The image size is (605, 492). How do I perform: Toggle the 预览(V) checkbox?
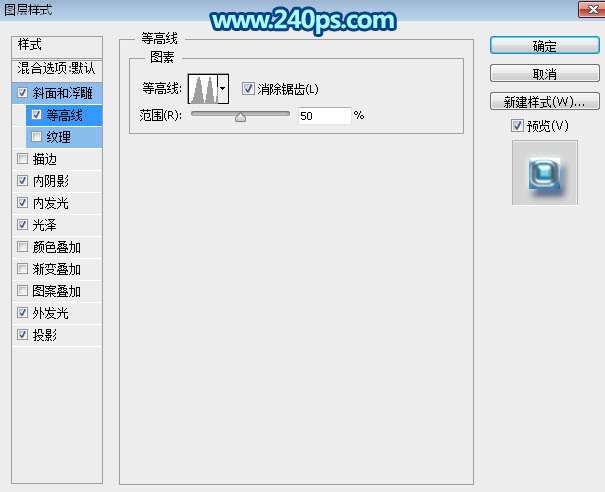[x=517, y=126]
